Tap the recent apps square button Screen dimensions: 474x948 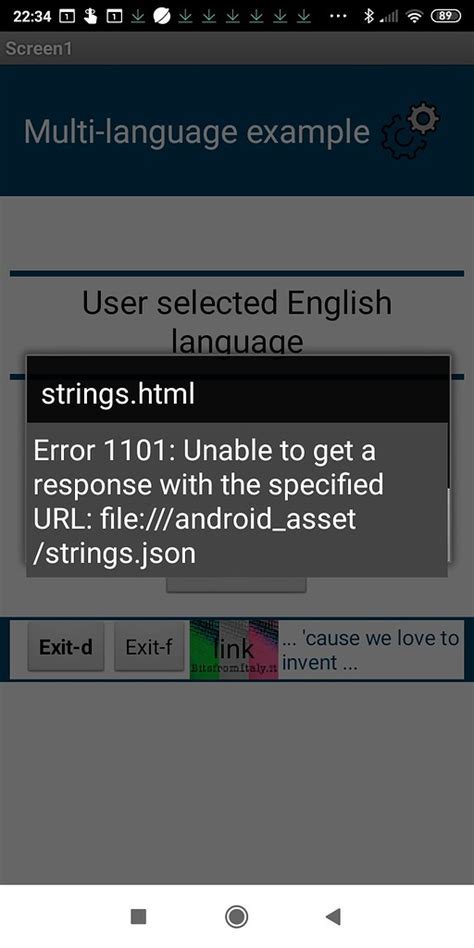[138, 917]
